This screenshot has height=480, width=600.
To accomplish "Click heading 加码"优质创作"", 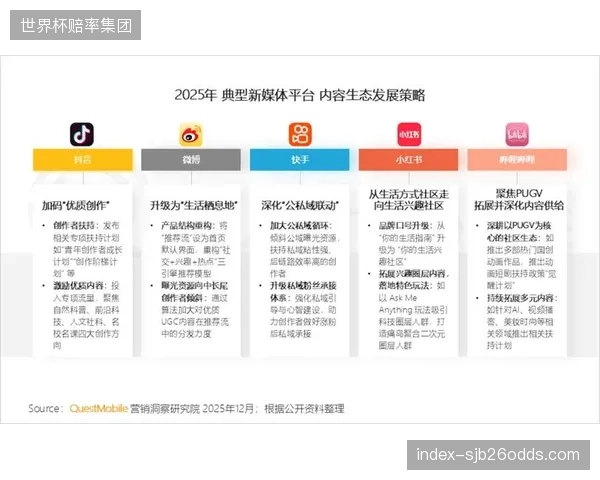I will coord(75,206).
